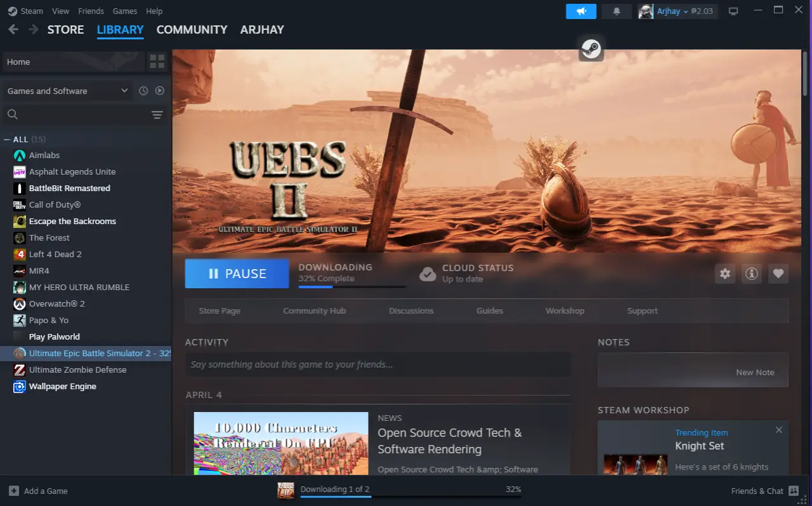Show ready to play games icon
Screen dimensions: 812x506
pyautogui.click(x=160, y=91)
